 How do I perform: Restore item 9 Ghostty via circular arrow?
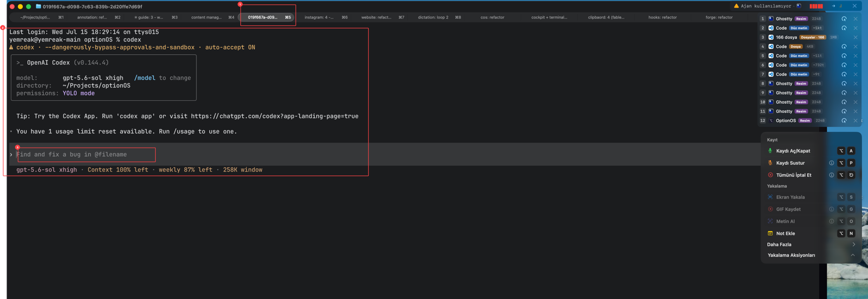click(844, 93)
